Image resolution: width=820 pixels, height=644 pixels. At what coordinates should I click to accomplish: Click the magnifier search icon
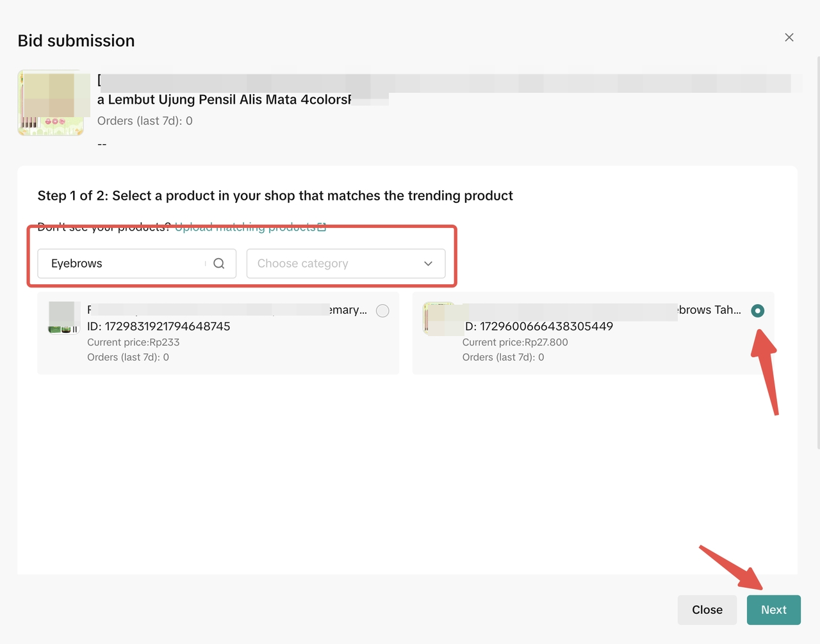click(219, 264)
